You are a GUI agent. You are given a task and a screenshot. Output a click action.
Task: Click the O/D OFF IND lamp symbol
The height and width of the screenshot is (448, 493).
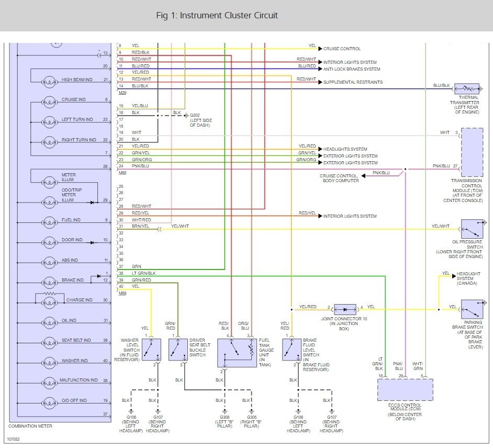pos(49,403)
